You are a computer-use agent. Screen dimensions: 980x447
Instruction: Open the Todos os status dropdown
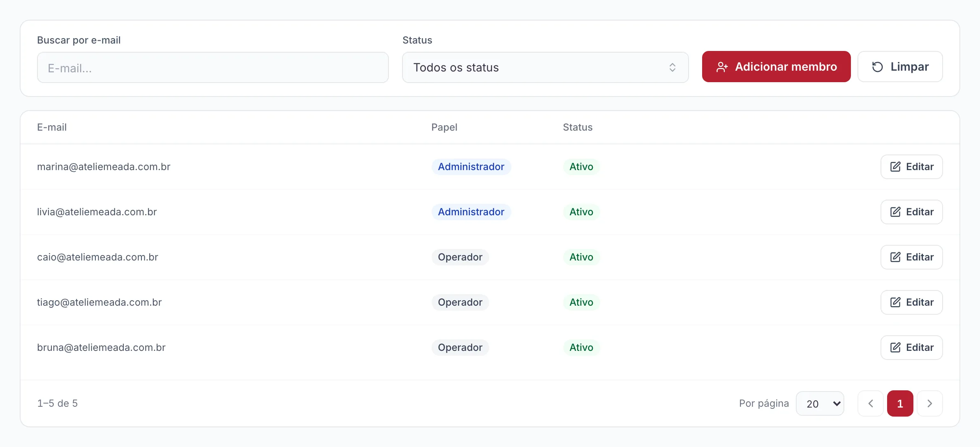(x=545, y=67)
